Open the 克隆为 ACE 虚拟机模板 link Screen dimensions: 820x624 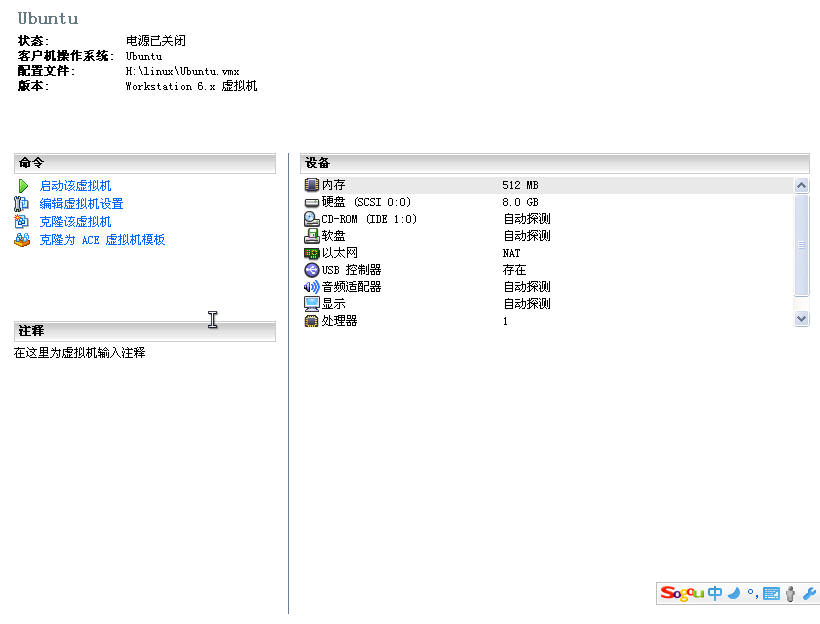(102, 240)
